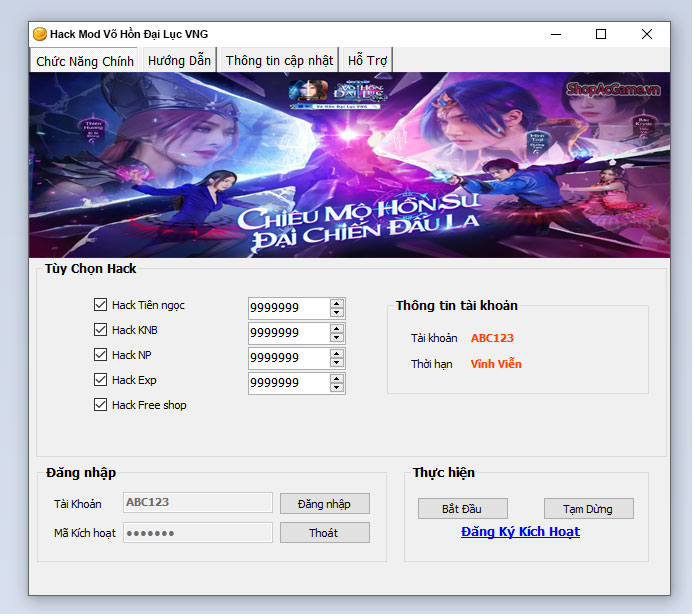This screenshot has width=693, height=616.
Task: Switch to the Chức Năng Chính tab
Action: (84, 61)
